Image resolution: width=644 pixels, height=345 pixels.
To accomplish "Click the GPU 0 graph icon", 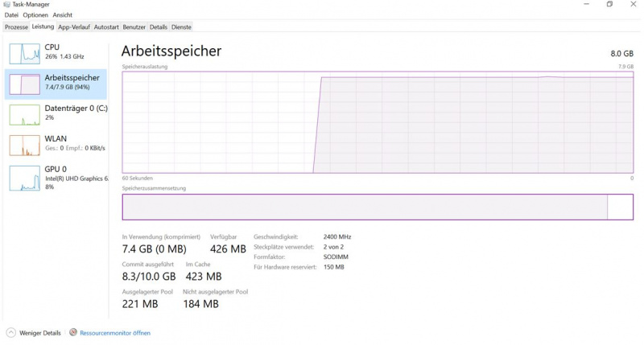I will pyautogui.click(x=24, y=178).
